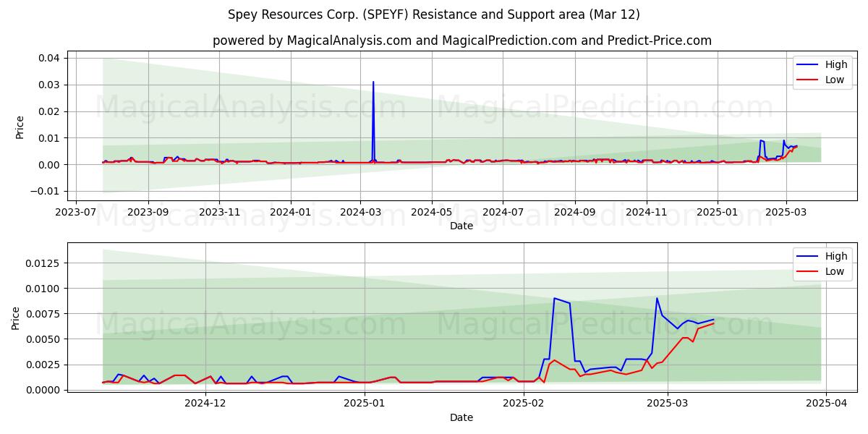The height and width of the screenshot is (434, 868).
Task: Click the '-0.01' price tick on top chart
Action: point(45,191)
